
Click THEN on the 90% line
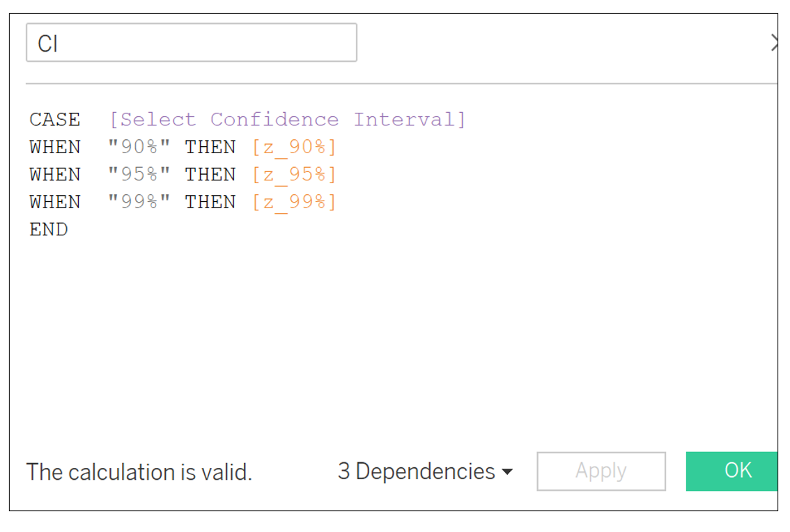(210, 147)
